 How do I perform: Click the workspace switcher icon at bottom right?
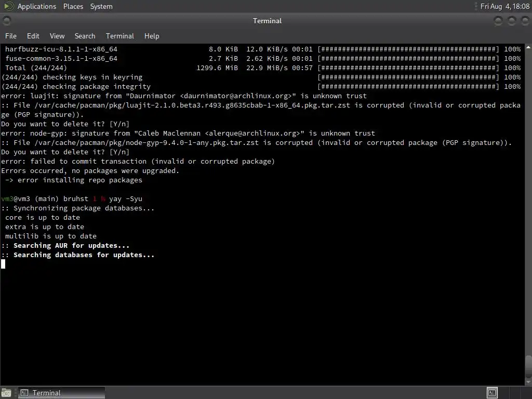pyautogui.click(x=492, y=393)
